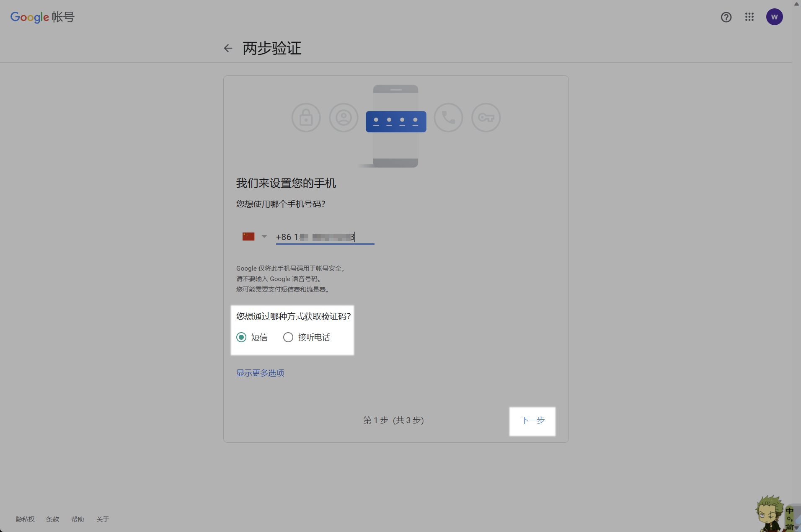Open 帮助 footer link
This screenshot has width=801, height=532.
click(78, 519)
